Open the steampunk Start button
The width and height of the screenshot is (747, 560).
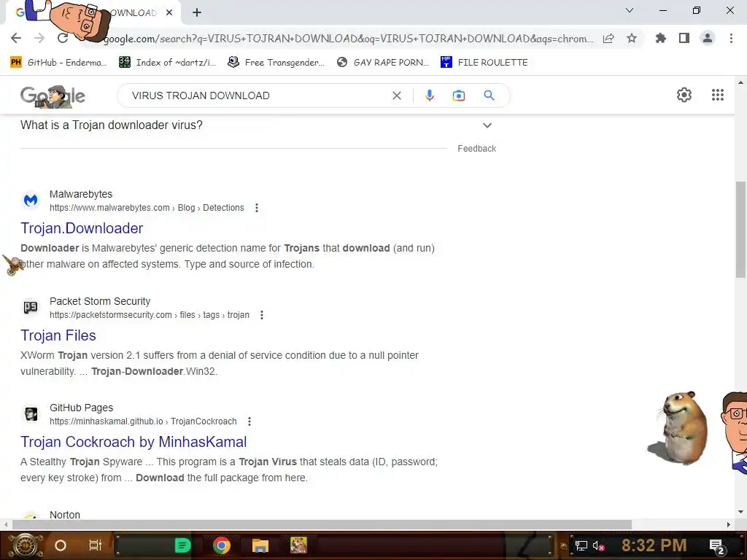[x=26, y=545]
